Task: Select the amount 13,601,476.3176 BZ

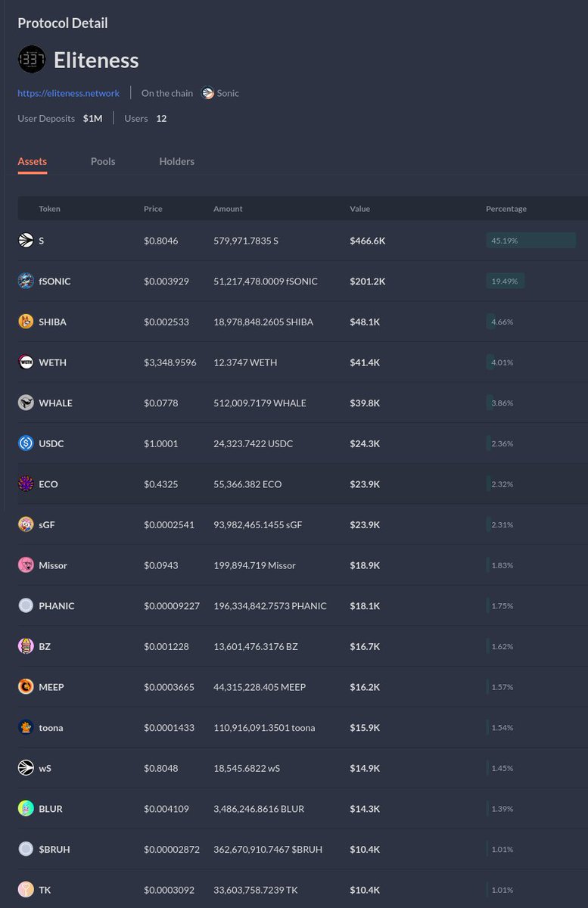Action: coord(256,647)
